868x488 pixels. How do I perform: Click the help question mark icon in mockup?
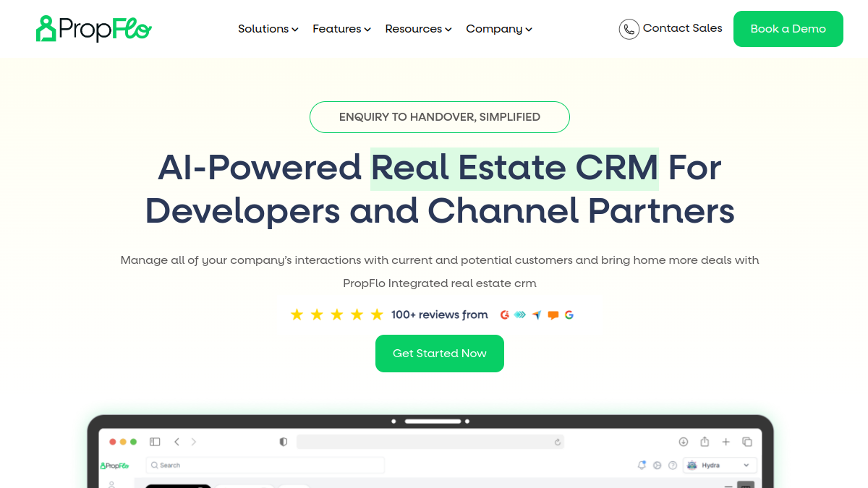click(673, 465)
